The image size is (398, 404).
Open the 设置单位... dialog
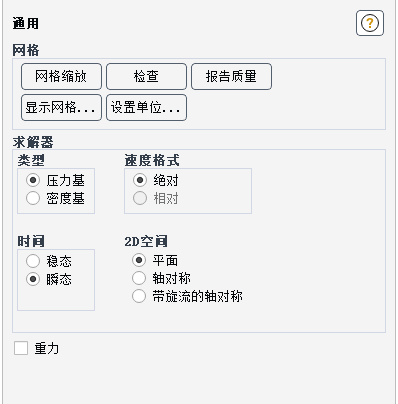pyautogui.click(x=146, y=107)
